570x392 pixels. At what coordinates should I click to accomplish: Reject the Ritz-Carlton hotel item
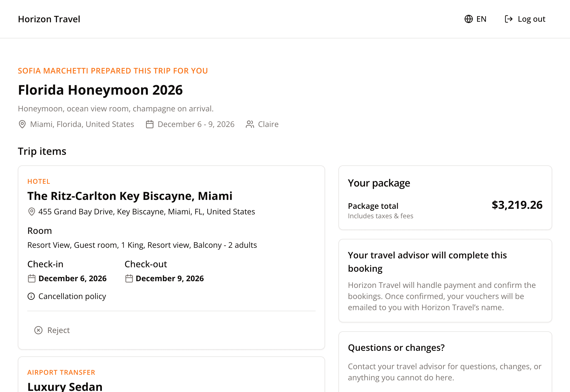click(52, 330)
